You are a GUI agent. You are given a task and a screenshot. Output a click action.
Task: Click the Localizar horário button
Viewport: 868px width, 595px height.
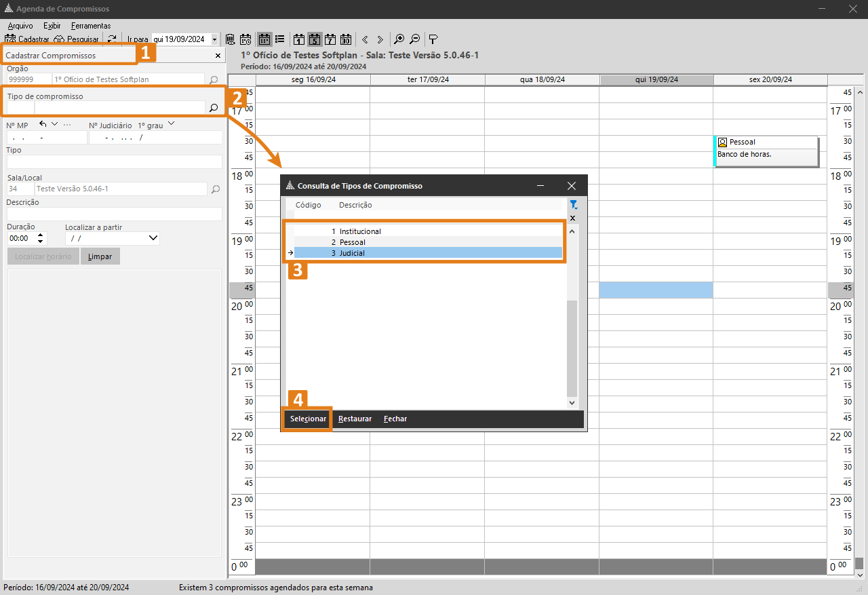[43, 256]
